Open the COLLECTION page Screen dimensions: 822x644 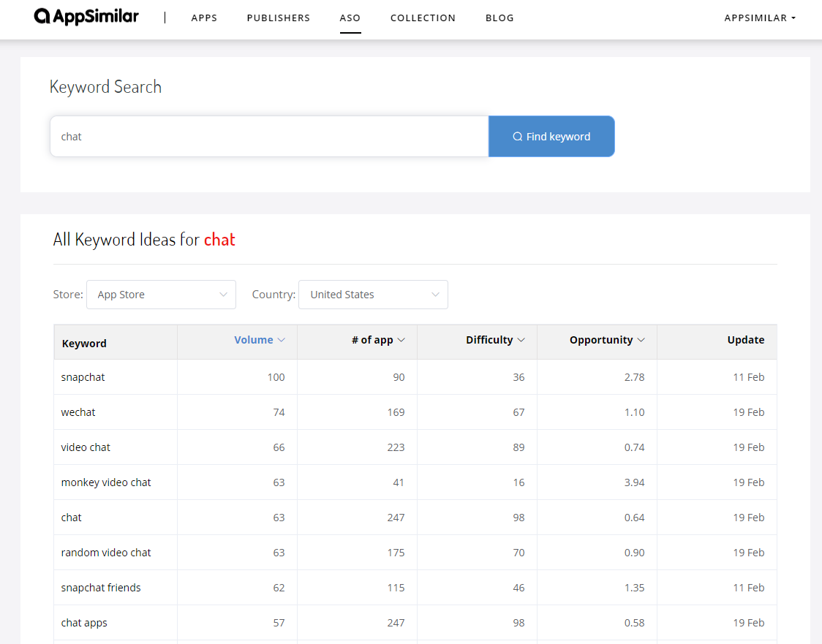click(423, 18)
